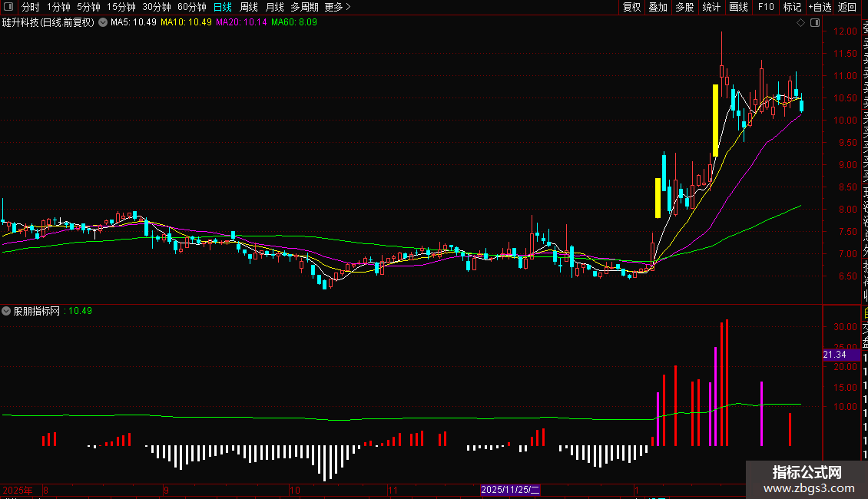Click the 标记 mark button
Screen dimensions: 868x499
click(792, 7)
